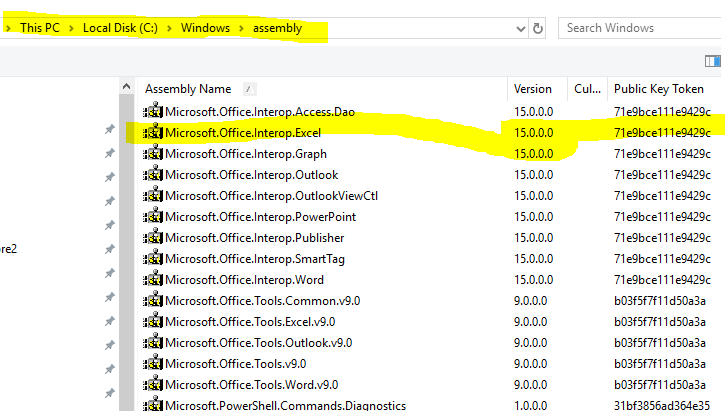
Task: Click the Interop.Word assembly icon
Action: [x=153, y=279]
